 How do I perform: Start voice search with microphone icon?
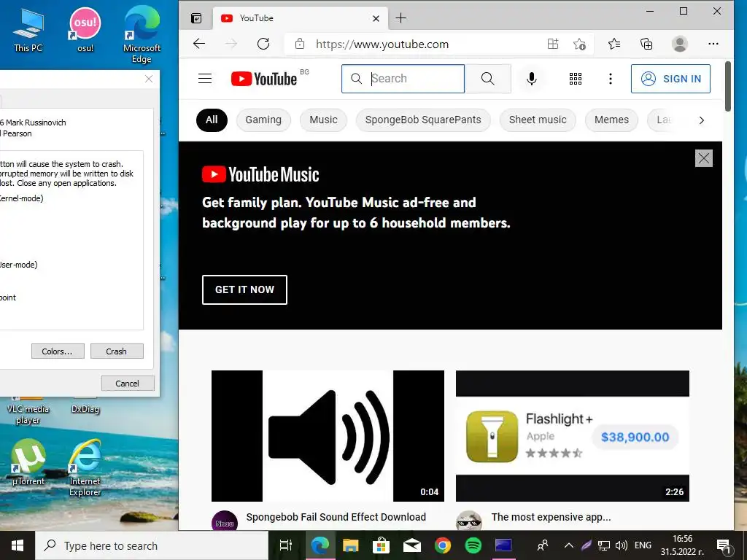tap(532, 79)
